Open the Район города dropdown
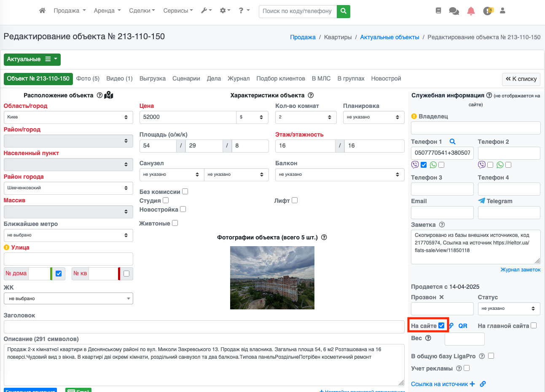The width and height of the screenshot is (545, 392). 68,188
